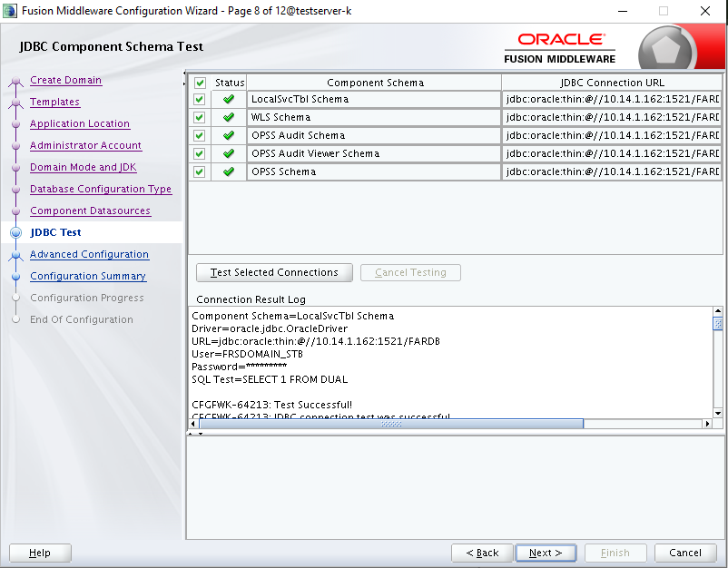Select the OPSS Schema name cell

374,171
